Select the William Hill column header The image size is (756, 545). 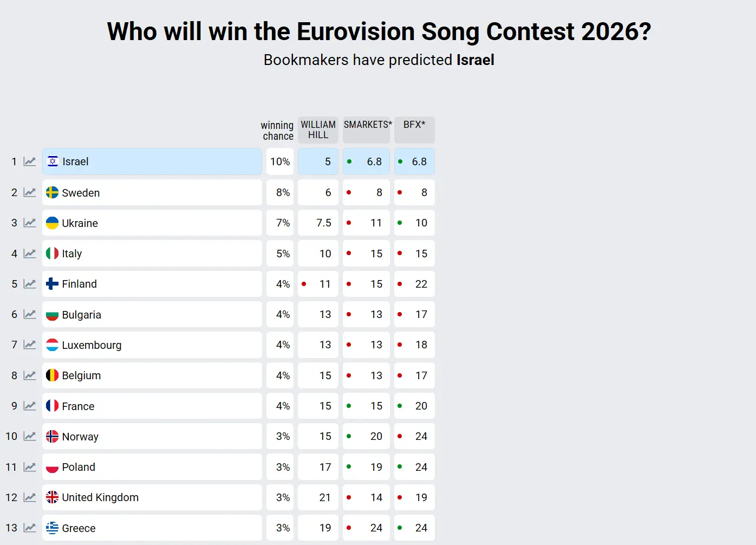click(318, 130)
